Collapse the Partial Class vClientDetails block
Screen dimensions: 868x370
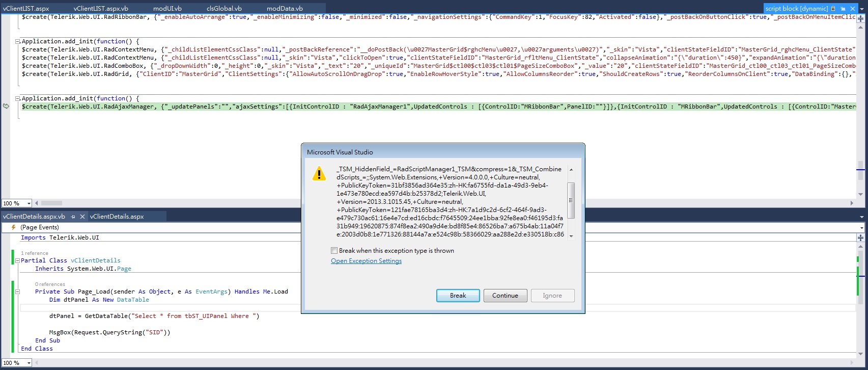[18, 260]
